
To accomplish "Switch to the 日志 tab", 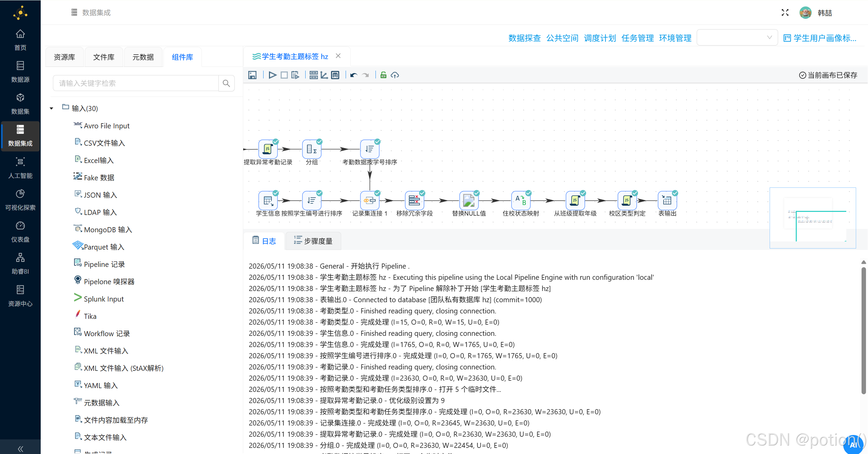I will [x=264, y=241].
